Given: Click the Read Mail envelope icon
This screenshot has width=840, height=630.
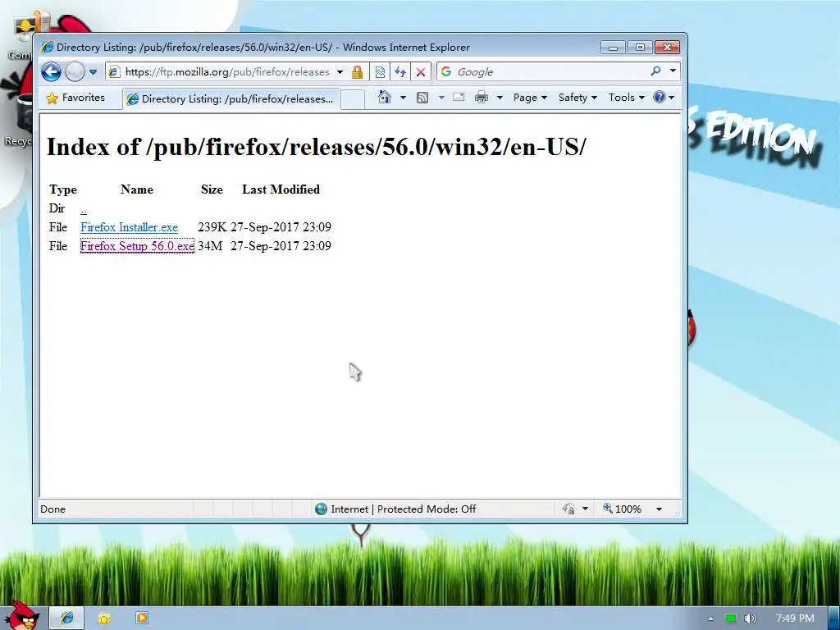Looking at the screenshot, I should 459,97.
